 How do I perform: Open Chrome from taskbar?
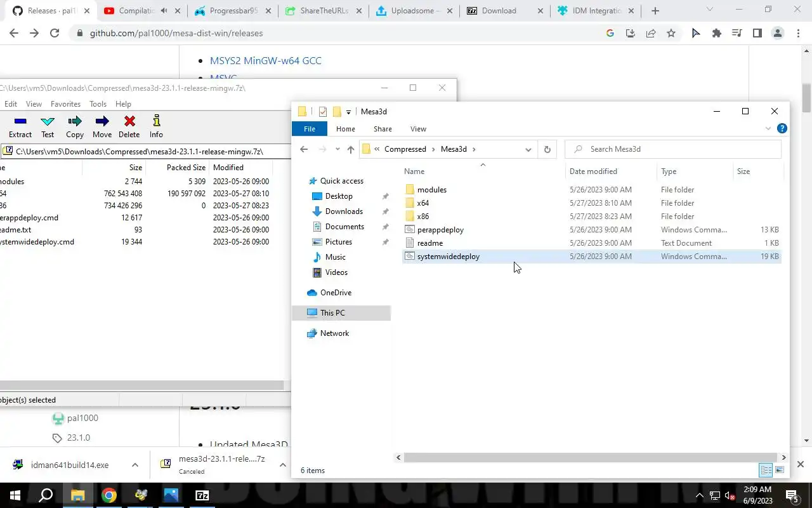pos(109,495)
